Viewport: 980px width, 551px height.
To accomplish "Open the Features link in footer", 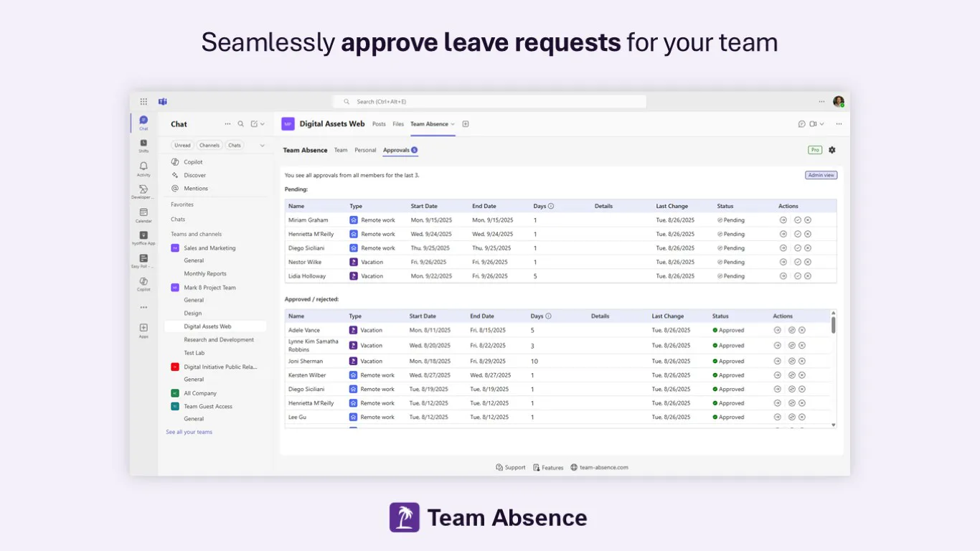I will point(548,467).
